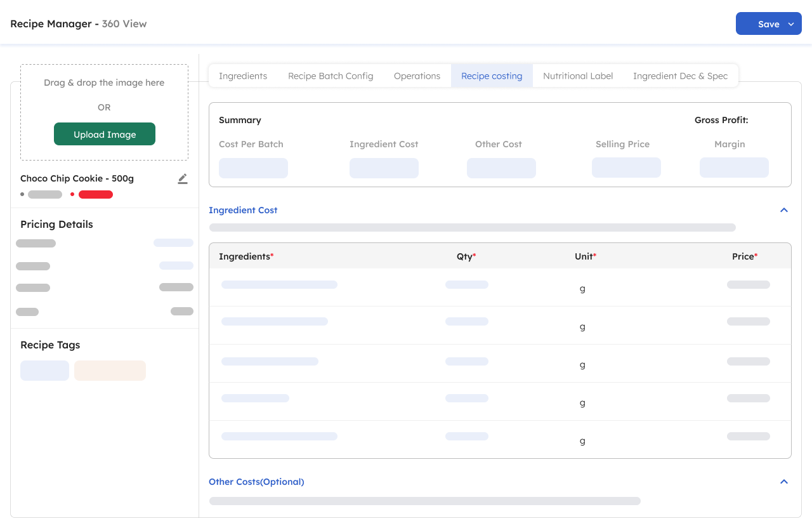Go to the Nutritional Label tab
The width and height of the screenshot is (812, 528).
(578, 76)
